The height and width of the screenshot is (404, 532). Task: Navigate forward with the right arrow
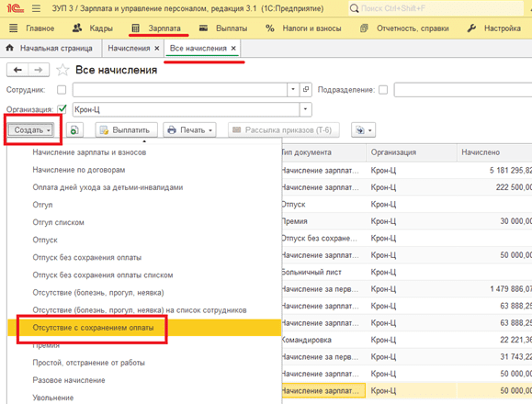39,70
